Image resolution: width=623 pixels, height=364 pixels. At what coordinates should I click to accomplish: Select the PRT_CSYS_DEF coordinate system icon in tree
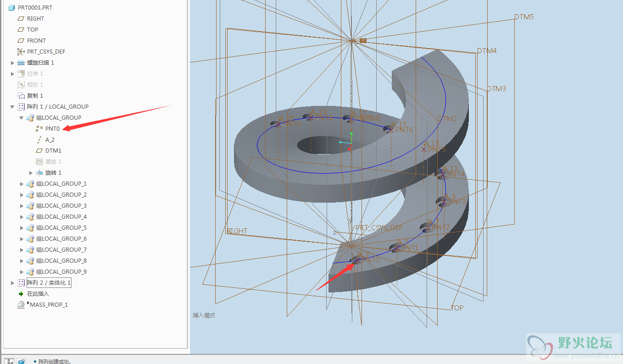click(21, 52)
